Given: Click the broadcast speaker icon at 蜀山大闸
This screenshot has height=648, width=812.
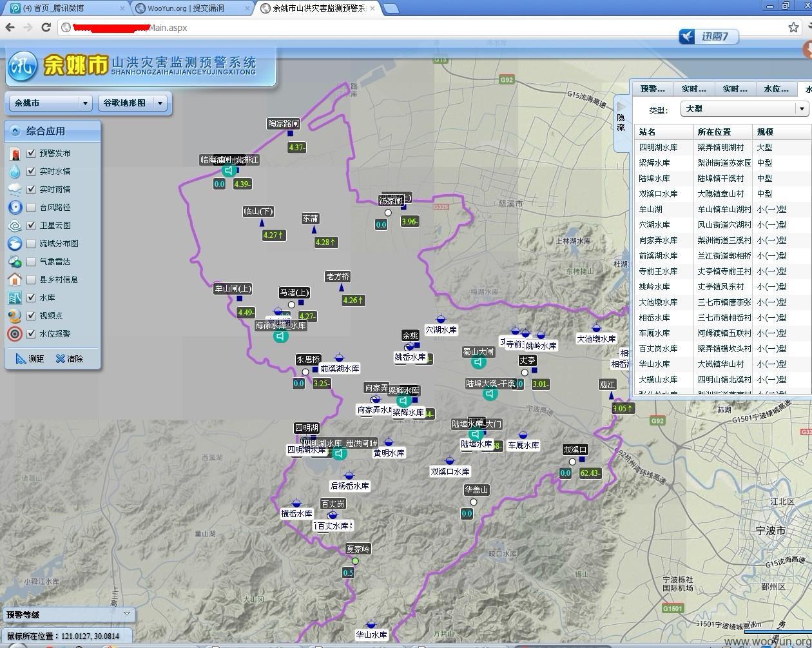Looking at the screenshot, I should [479, 363].
